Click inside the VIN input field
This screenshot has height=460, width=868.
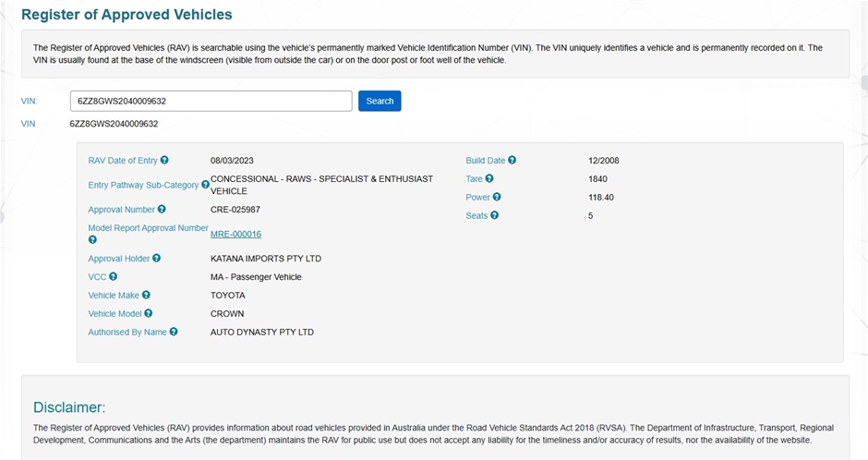[x=211, y=101]
